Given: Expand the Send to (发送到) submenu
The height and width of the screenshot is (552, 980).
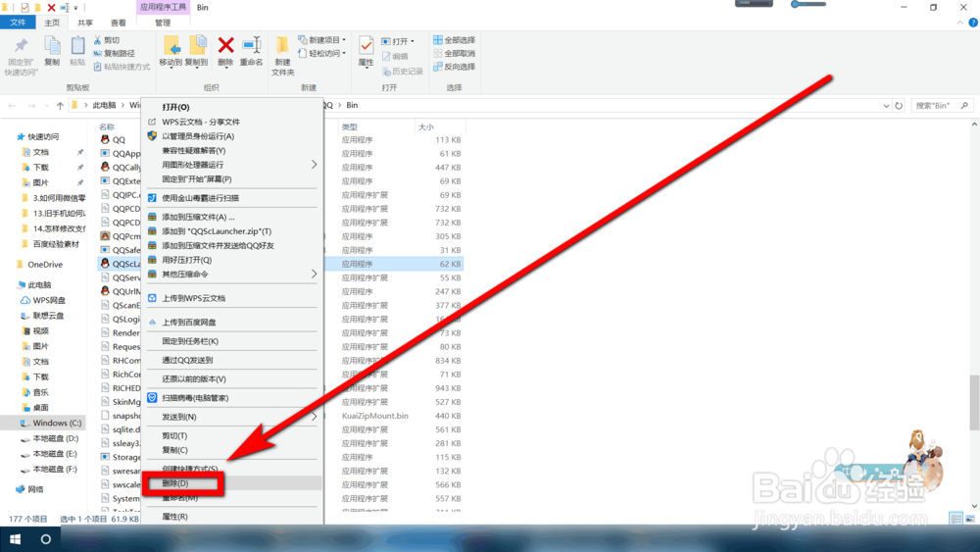Looking at the screenshot, I should [315, 417].
